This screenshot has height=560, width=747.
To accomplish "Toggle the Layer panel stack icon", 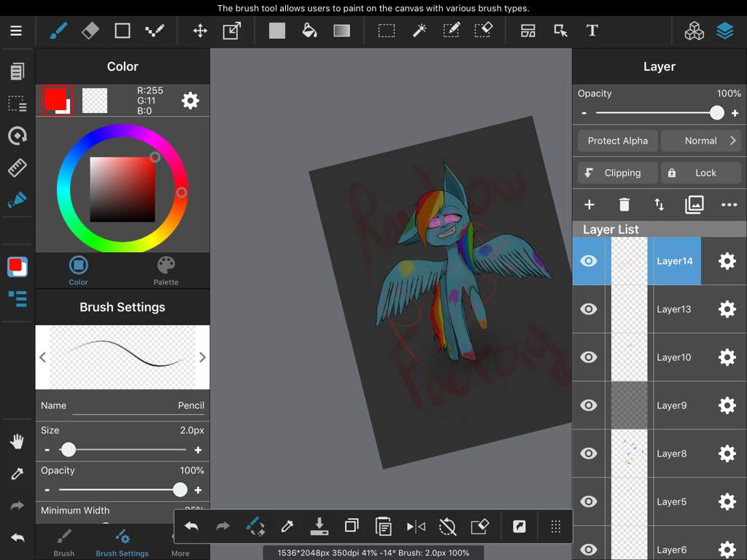I will pos(724,31).
